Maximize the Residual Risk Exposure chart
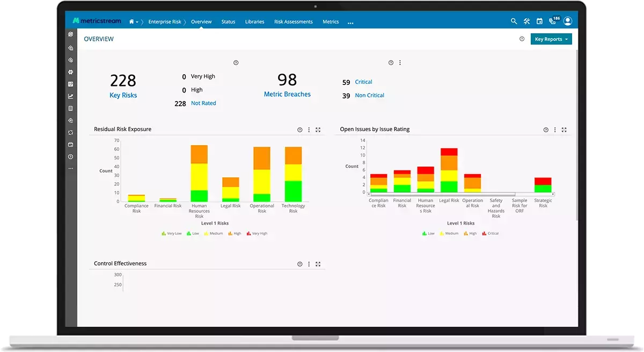644x352 pixels. click(318, 130)
